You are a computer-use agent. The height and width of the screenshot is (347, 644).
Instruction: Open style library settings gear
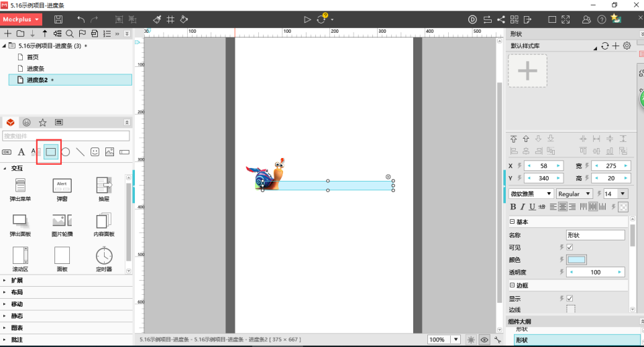627,46
